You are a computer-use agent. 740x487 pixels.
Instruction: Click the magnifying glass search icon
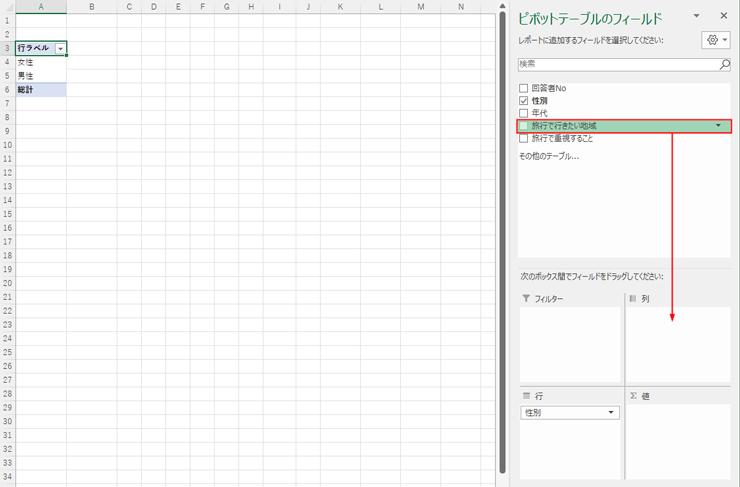coord(725,64)
